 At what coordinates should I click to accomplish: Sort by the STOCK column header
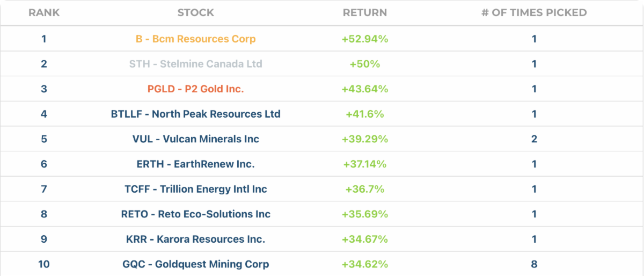point(195,12)
